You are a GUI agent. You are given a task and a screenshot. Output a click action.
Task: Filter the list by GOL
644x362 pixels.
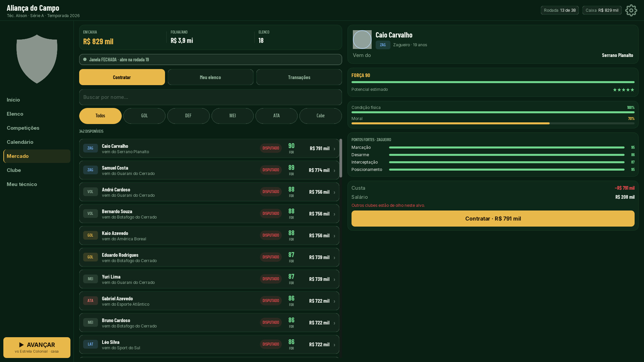[x=144, y=116]
